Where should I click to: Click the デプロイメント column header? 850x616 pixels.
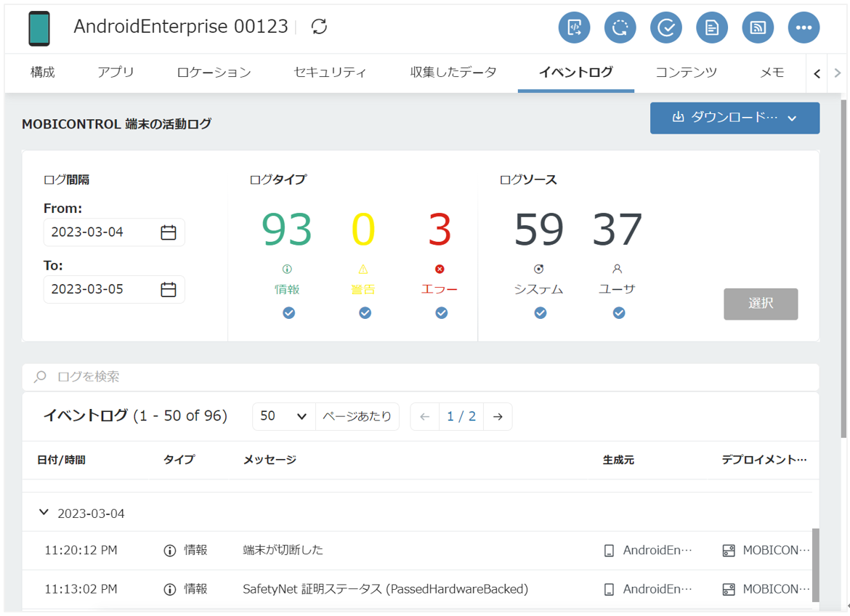pyautogui.click(x=764, y=460)
